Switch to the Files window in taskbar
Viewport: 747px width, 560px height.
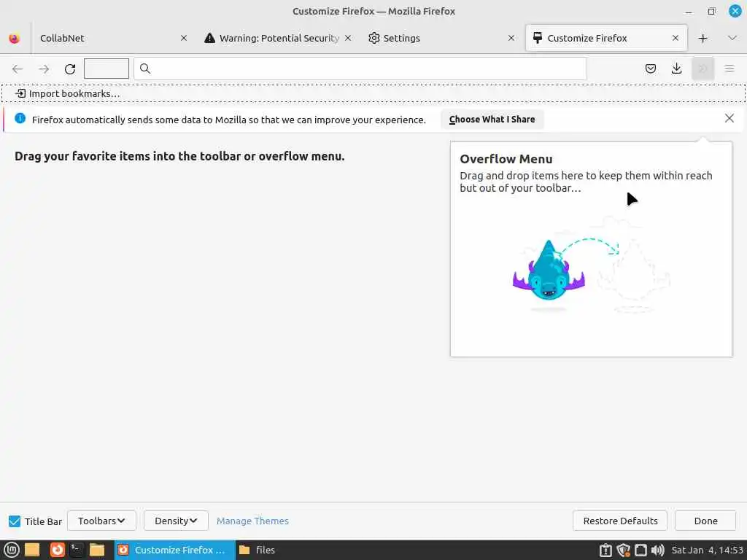[258, 550]
